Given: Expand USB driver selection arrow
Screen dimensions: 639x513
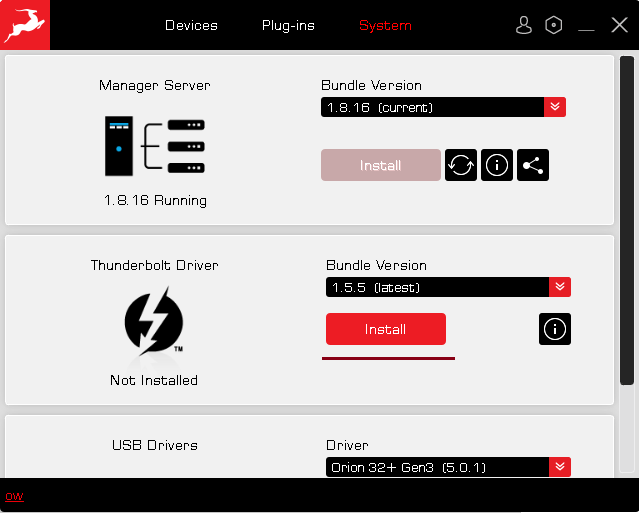Looking at the screenshot, I should tap(560, 467).
